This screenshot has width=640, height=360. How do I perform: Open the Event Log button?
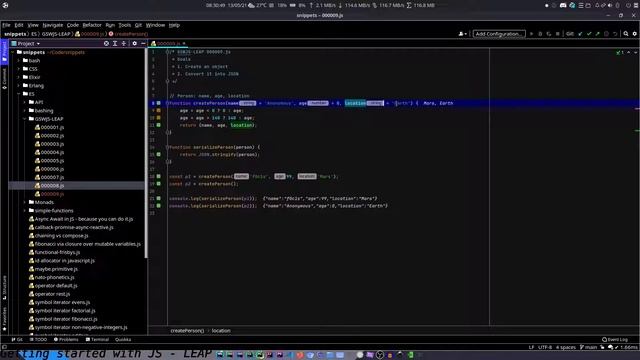(x=615, y=340)
